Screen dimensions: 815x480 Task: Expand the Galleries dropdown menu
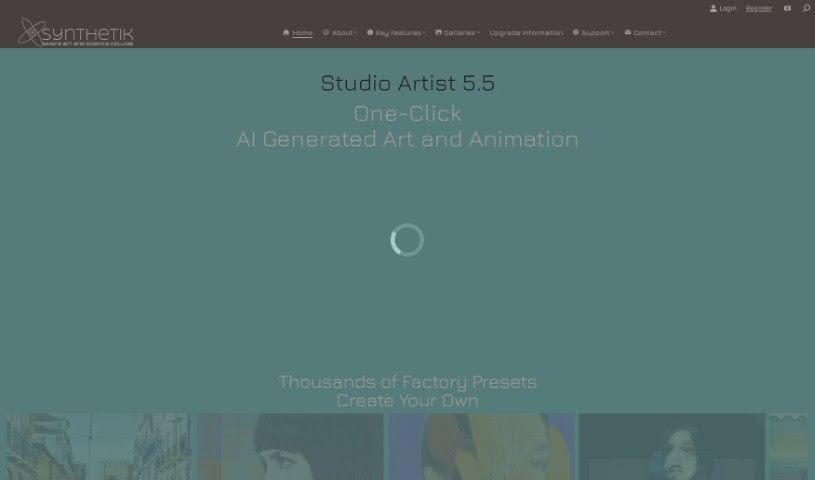pyautogui.click(x=457, y=33)
